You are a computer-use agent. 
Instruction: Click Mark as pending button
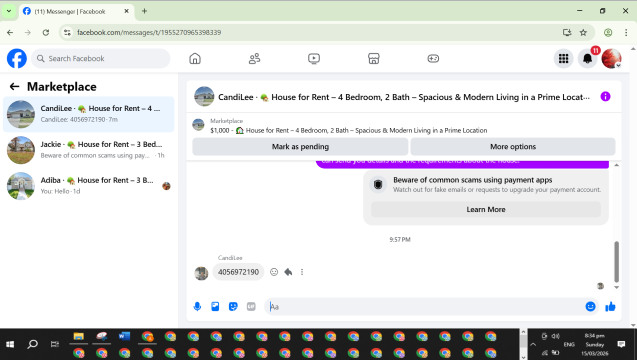tap(300, 147)
